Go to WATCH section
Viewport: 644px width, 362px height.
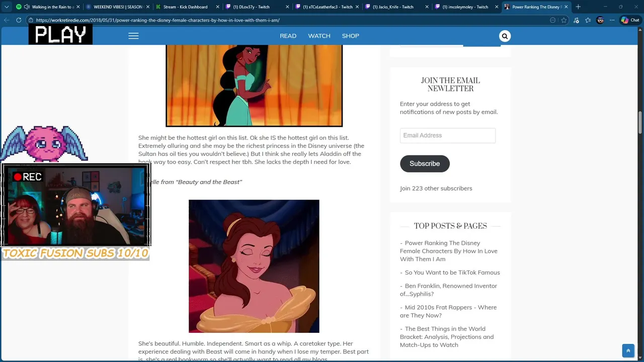pyautogui.click(x=319, y=36)
